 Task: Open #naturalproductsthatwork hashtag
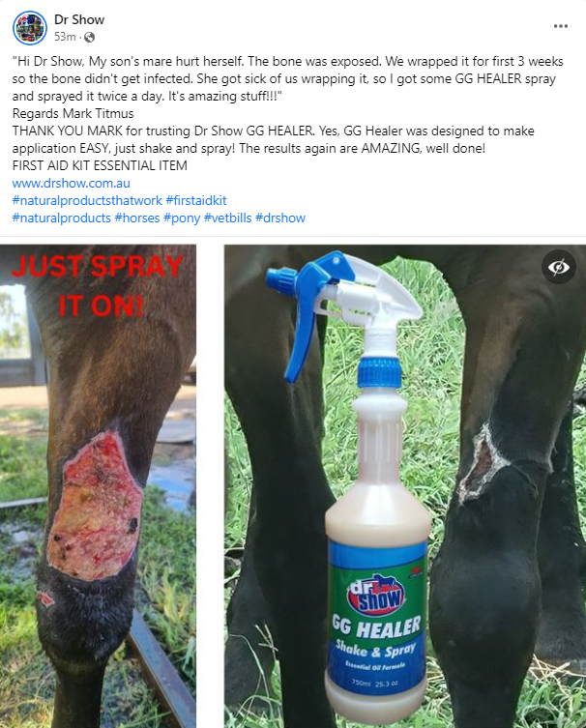pos(87,200)
